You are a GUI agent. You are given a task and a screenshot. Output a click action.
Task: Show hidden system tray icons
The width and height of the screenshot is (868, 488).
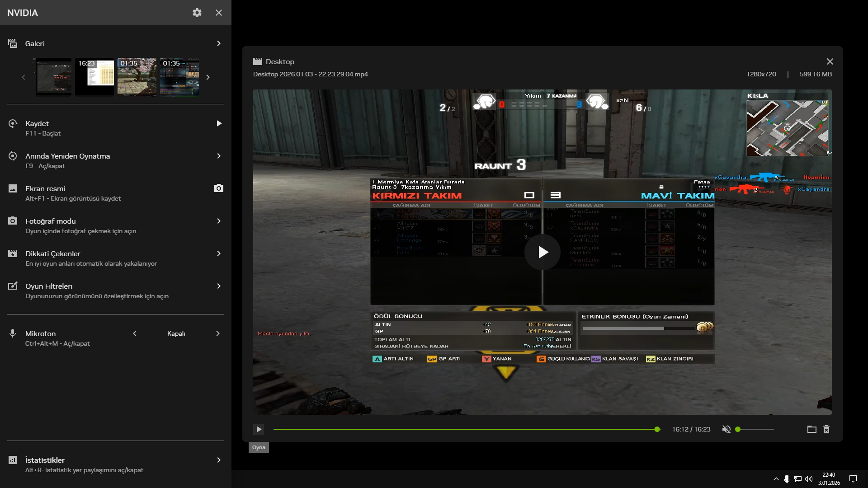776,479
